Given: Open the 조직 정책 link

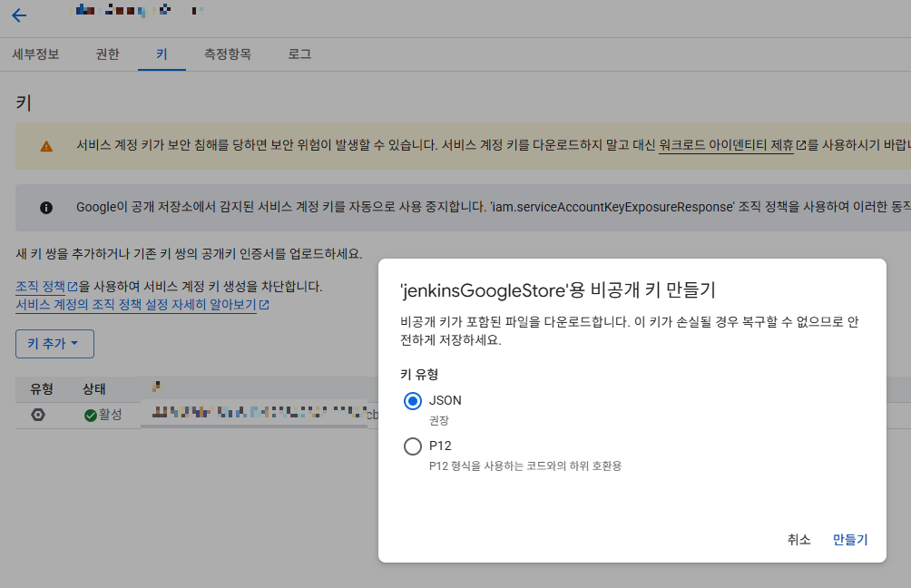Looking at the screenshot, I should (40, 287).
